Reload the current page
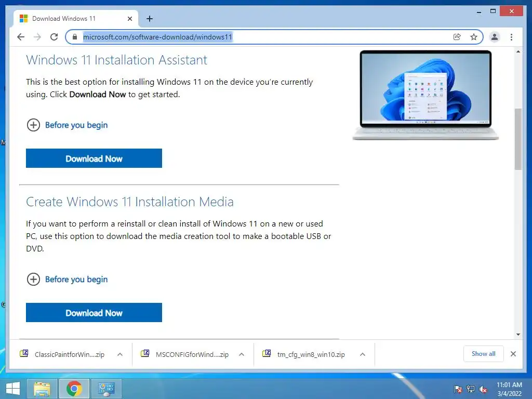Viewport: 532px width, 399px height. point(54,37)
